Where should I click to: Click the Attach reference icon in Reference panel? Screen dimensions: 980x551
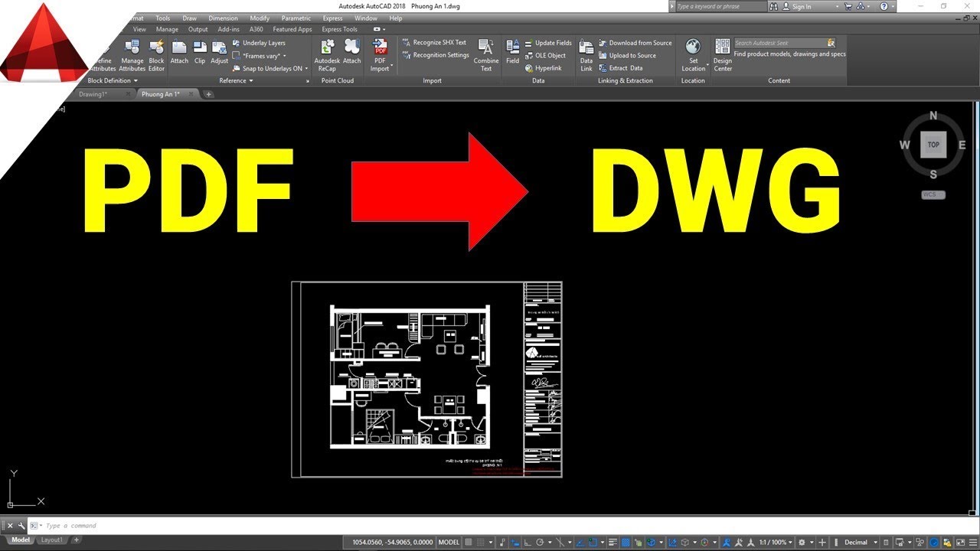179,52
